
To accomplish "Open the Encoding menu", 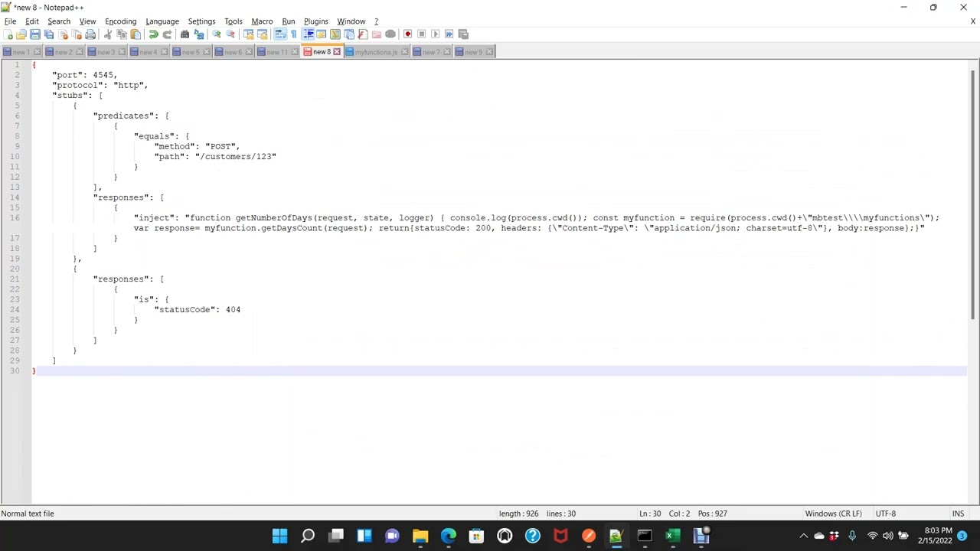I will pyautogui.click(x=120, y=21).
